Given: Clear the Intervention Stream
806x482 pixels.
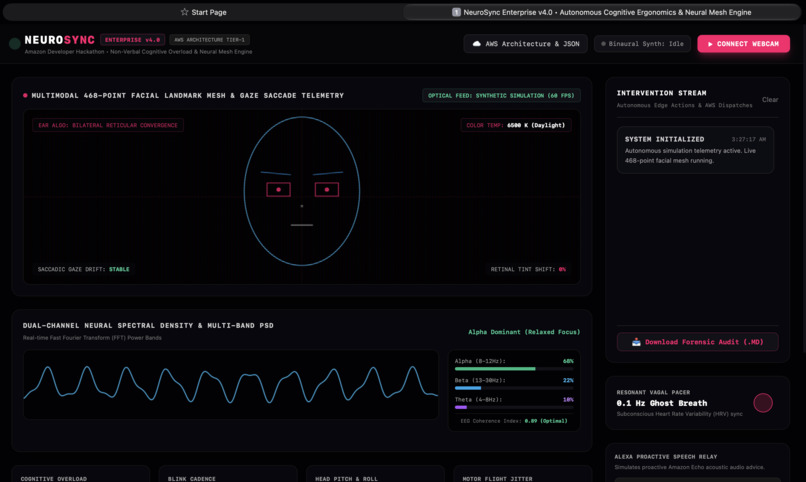Looking at the screenshot, I should click(x=770, y=100).
